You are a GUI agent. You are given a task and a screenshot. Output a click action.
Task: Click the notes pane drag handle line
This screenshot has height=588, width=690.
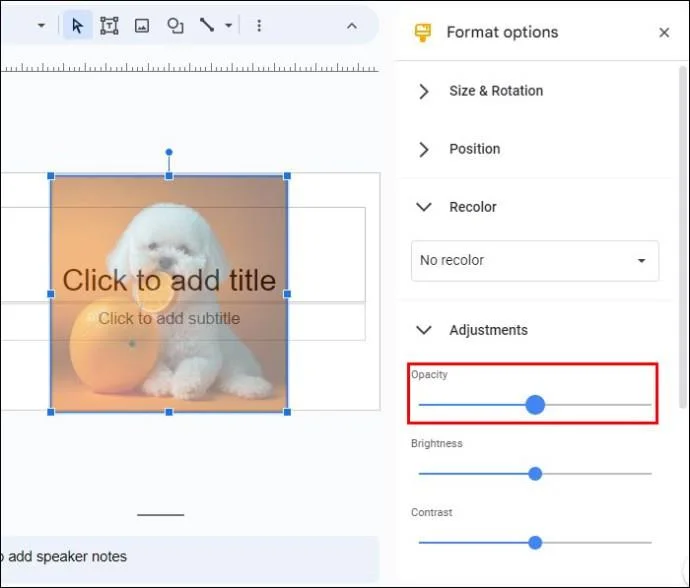(161, 514)
